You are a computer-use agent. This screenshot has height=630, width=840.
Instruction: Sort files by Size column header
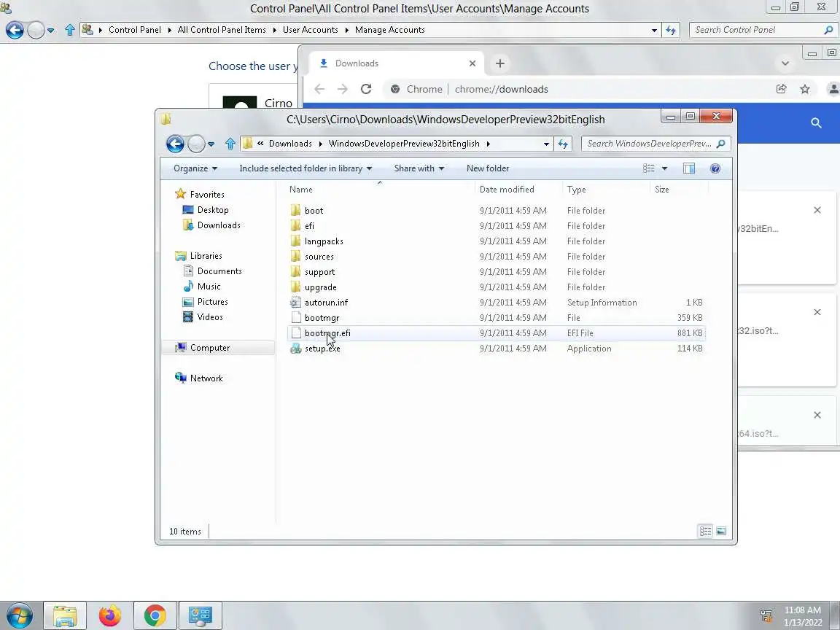click(679, 189)
